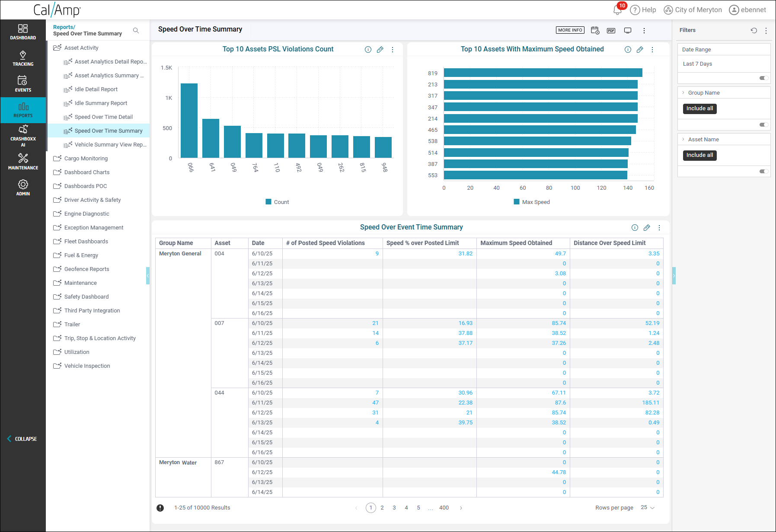Click the report search magnifier icon
The image size is (776, 532).
click(x=136, y=30)
